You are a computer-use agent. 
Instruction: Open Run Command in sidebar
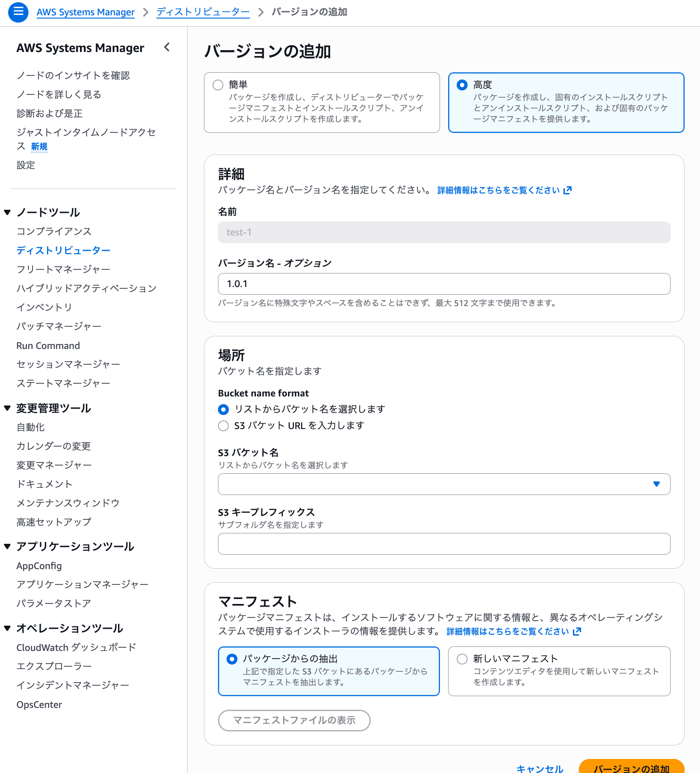click(48, 346)
